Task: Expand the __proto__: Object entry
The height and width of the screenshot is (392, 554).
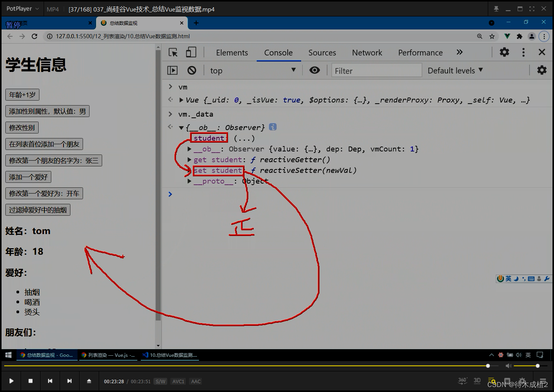Action: 189,181
